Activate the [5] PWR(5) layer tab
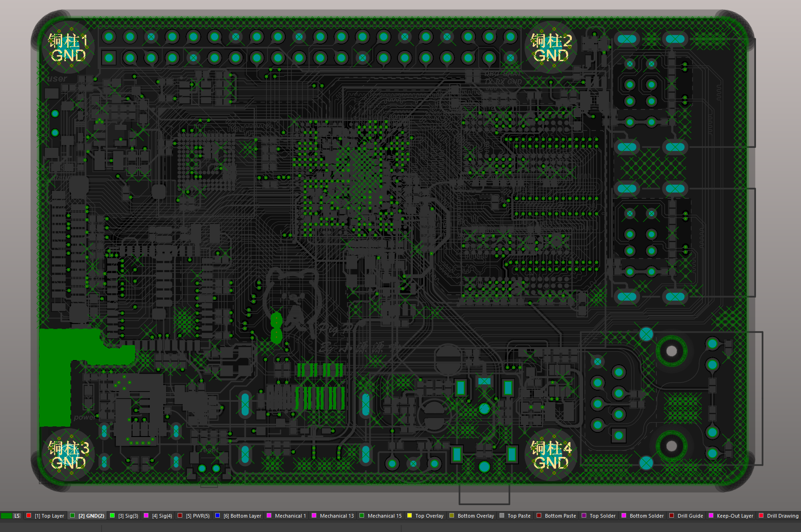 point(198,516)
